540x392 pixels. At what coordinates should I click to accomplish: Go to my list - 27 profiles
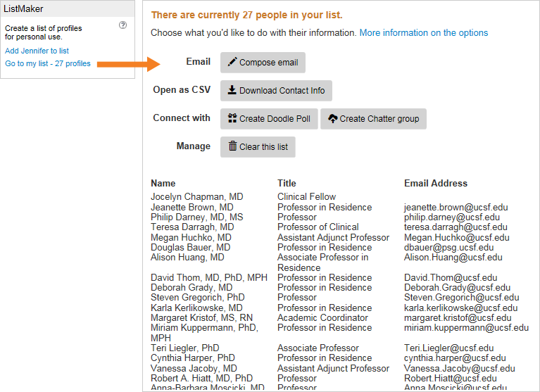click(48, 63)
